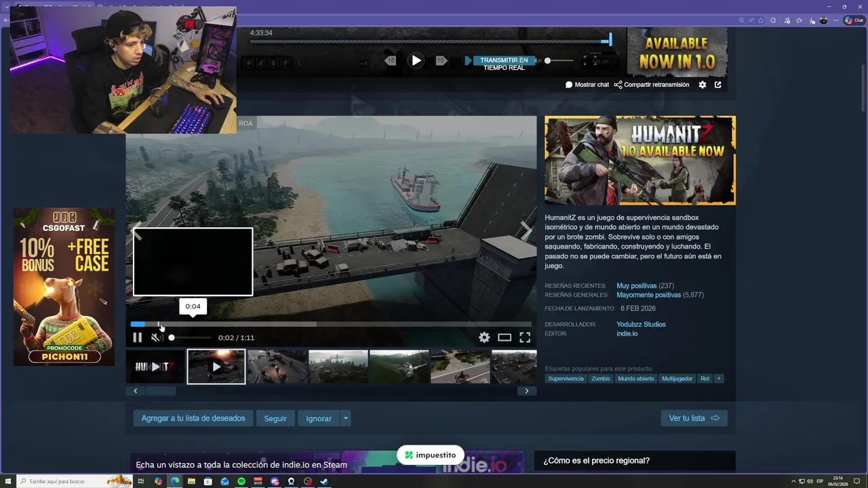The width and height of the screenshot is (868, 488).
Task: Open trailer video settings gear
Action: pos(484,338)
